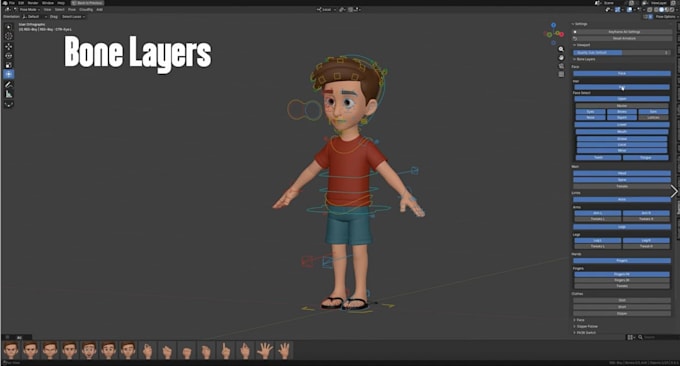This screenshot has height=366, width=680.
Task: Toggle the Hair bone layer
Action: coord(622,87)
